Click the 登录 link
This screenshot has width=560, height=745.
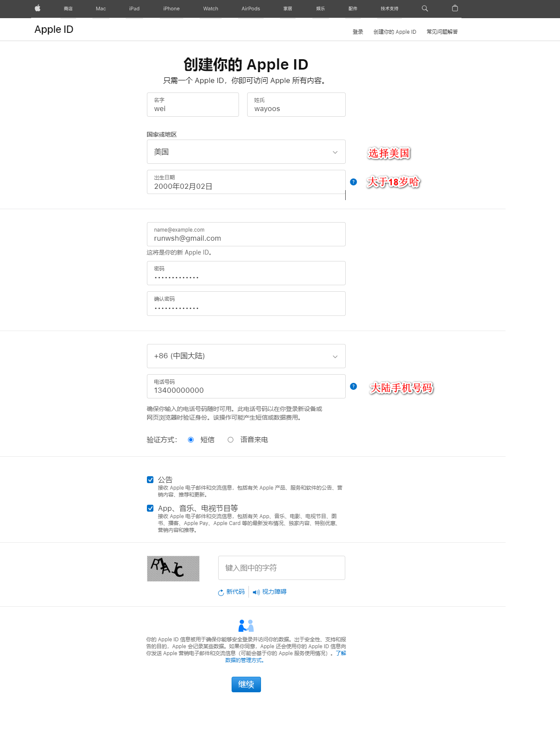tap(358, 32)
